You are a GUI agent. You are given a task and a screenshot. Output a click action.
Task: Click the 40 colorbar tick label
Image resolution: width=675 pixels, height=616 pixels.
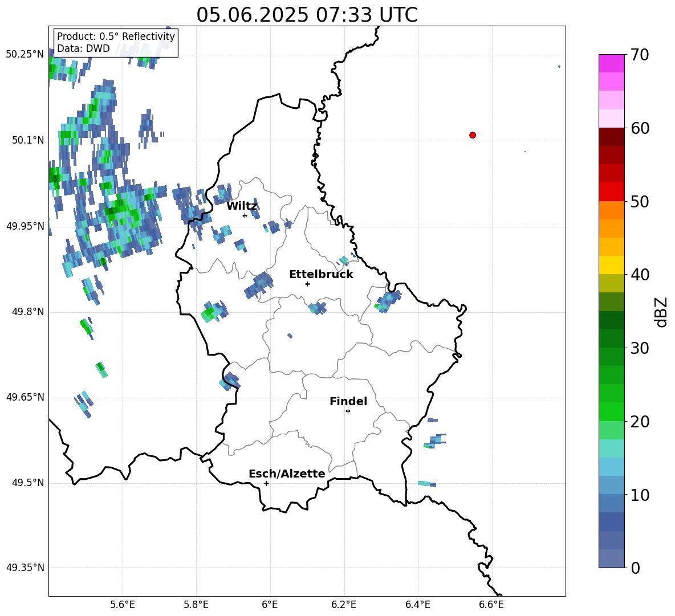click(640, 275)
